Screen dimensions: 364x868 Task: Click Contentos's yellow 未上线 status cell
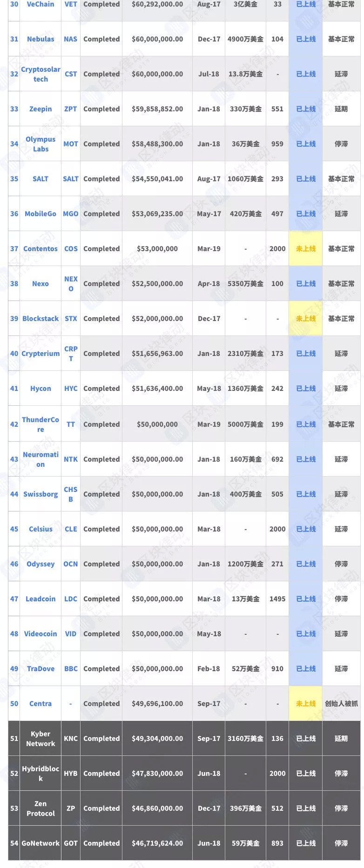pos(306,249)
